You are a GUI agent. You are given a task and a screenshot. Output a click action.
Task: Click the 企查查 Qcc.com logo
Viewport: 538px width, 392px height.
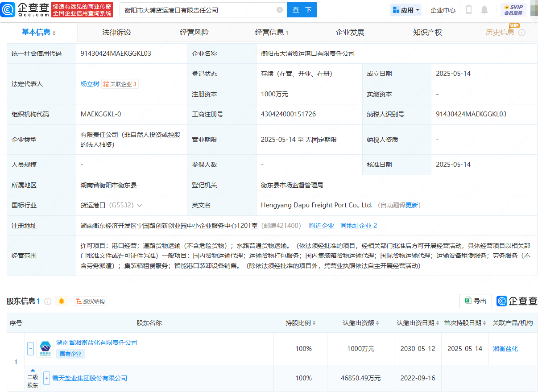tap(25, 9)
